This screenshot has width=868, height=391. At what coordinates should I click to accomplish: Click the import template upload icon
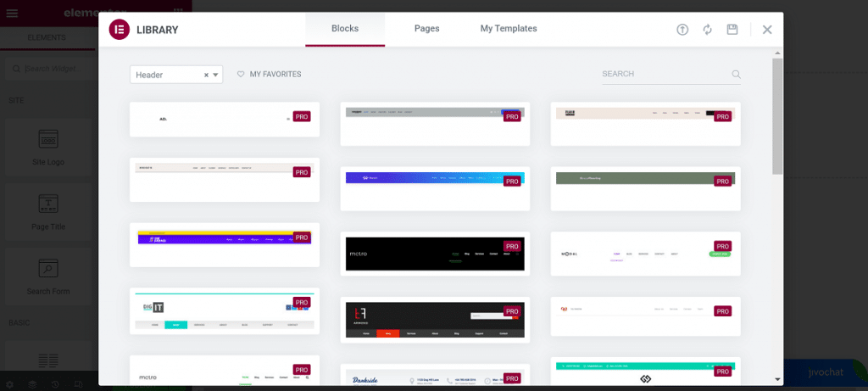tap(682, 30)
